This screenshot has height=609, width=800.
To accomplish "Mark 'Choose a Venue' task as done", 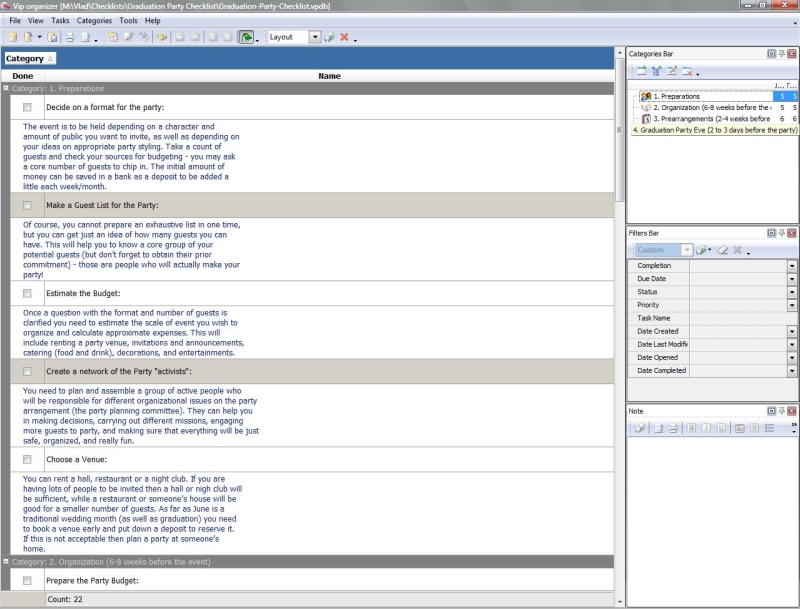I will click(27, 460).
